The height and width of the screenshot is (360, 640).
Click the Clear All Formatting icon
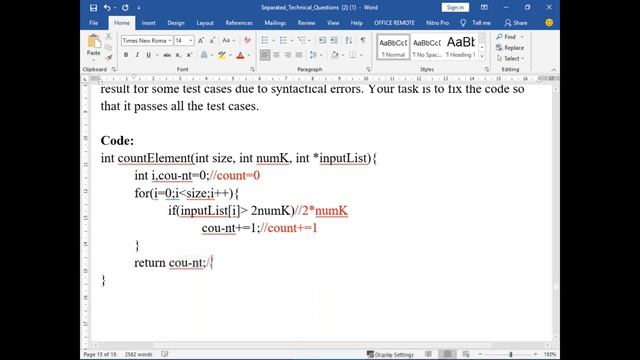click(247, 40)
